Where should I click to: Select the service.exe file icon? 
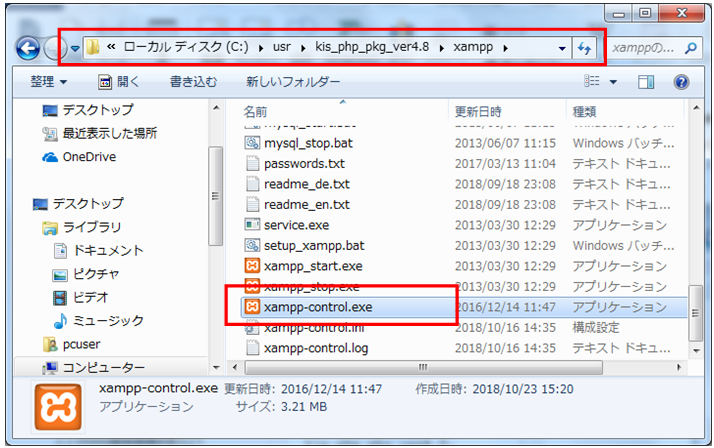[253, 225]
